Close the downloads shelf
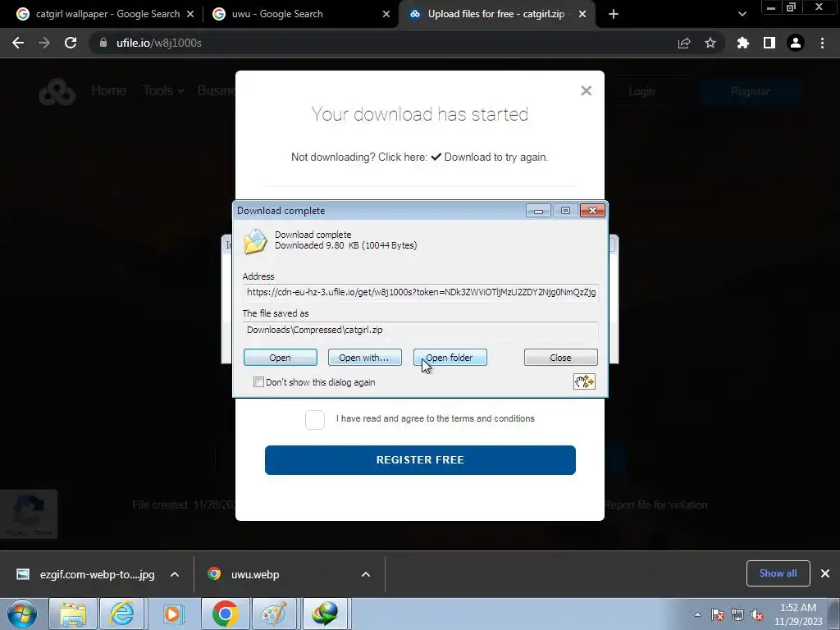Screen dimensions: 840x630 [825, 573]
